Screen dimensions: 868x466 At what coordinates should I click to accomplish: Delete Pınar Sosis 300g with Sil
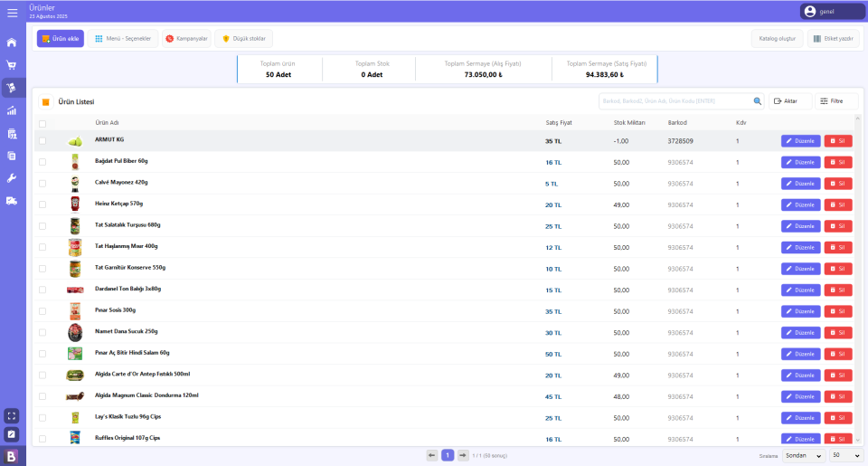837,311
